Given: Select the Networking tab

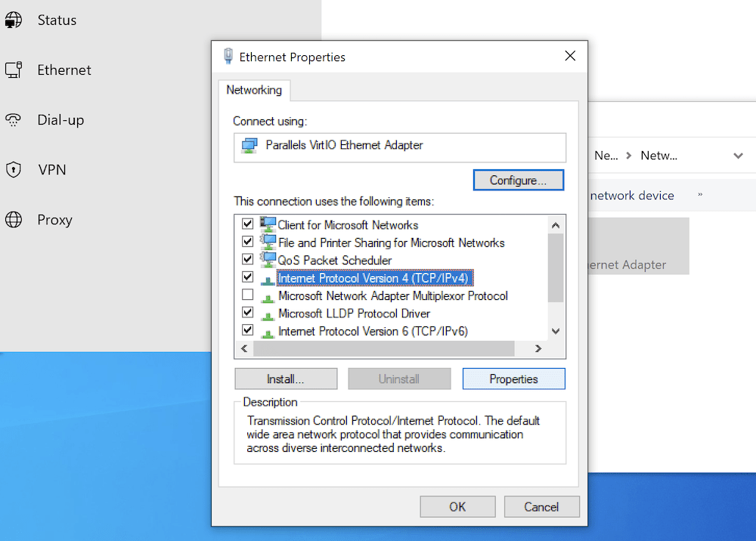Looking at the screenshot, I should tap(254, 89).
